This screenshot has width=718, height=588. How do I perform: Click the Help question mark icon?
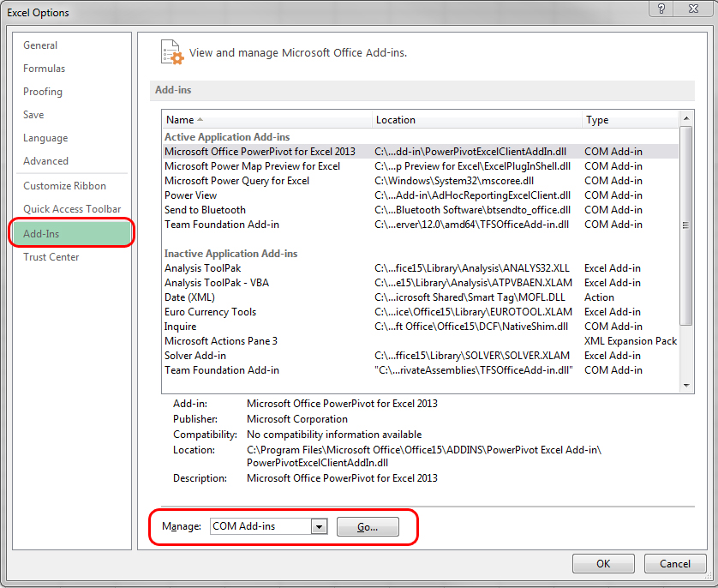[661, 11]
